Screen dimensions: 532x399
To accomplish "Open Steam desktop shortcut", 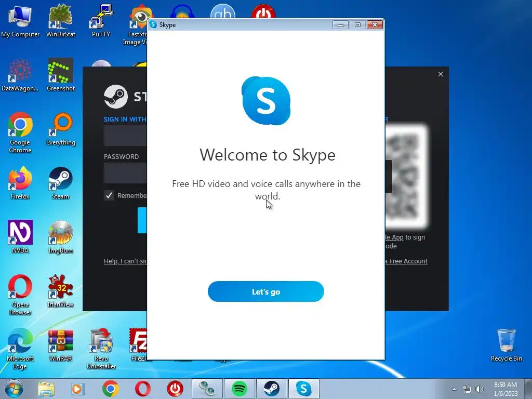I will coord(61,183).
